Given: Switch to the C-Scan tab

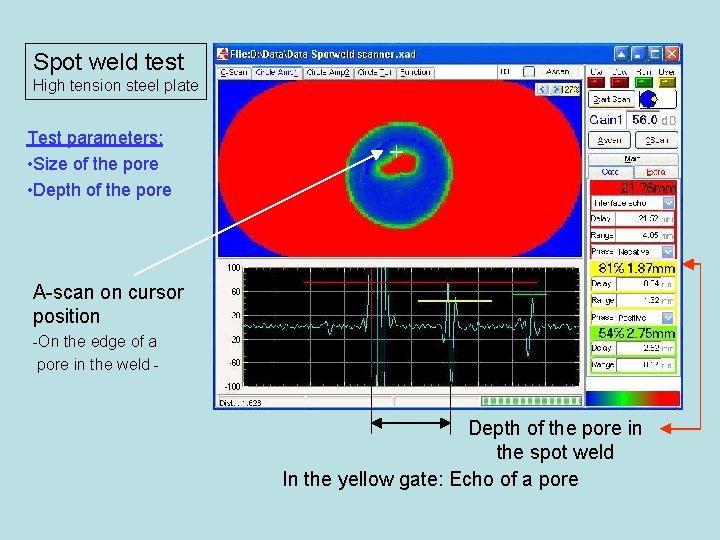Looking at the screenshot, I should tap(234, 72).
